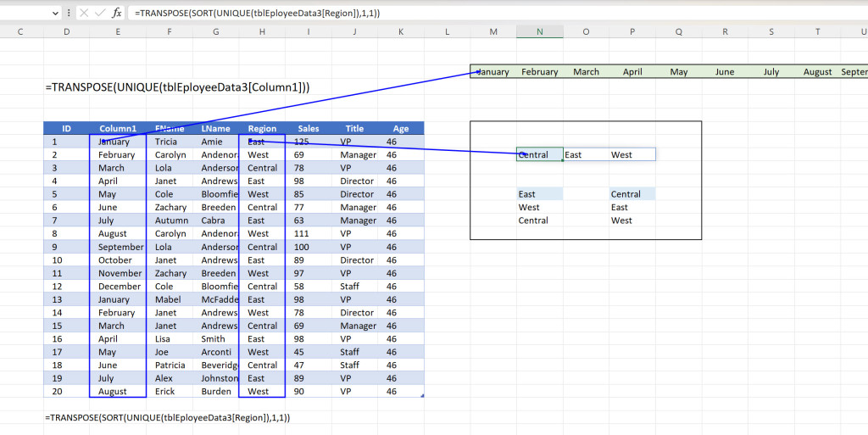
Task: Select the active cell containing Central in column N
Action: (x=540, y=154)
